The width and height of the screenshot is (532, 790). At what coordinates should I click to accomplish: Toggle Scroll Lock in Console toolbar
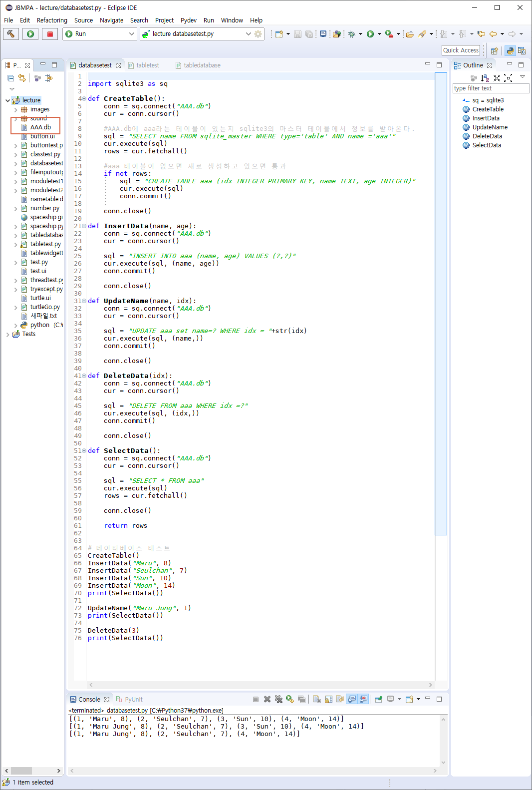328,699
